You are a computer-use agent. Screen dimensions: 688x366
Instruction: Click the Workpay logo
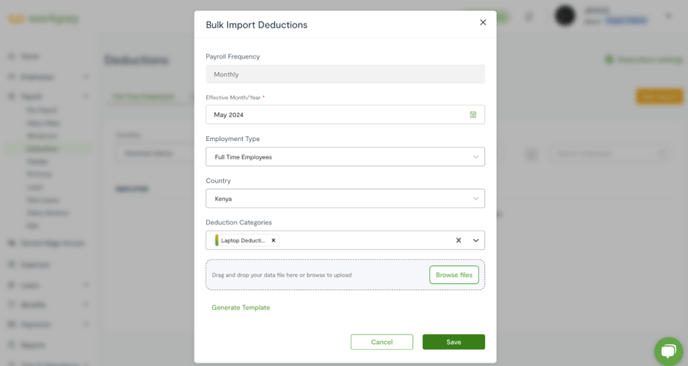[x=43, y=19]
